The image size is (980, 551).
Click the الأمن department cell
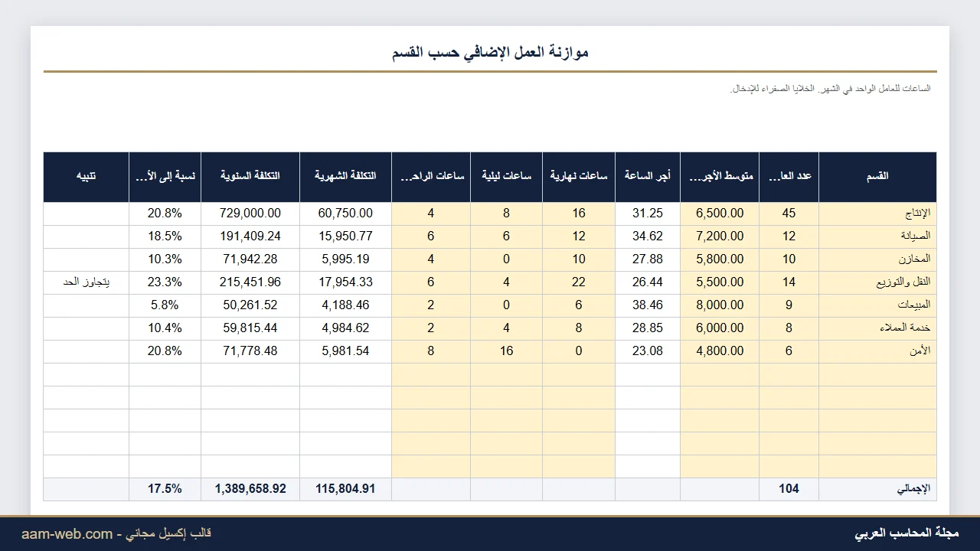click(877, 351)
